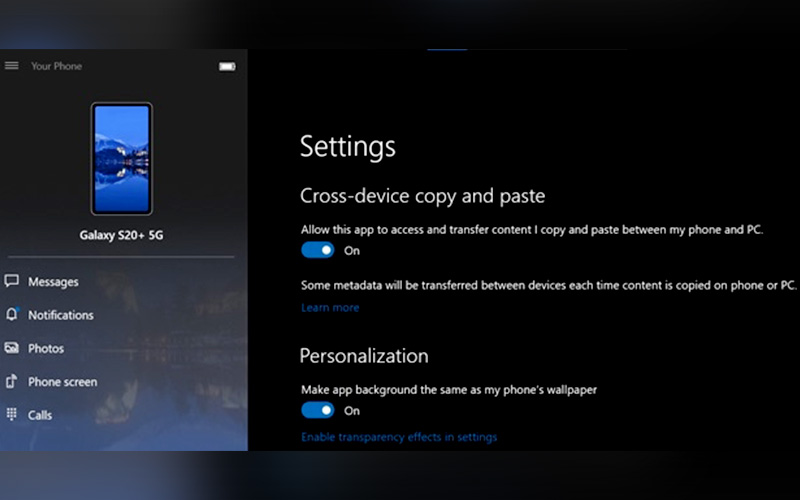Image resolution: width=800 pixels, height=500 pixels.
Task: Go to Notifications in the sidebar
Action: 61,315
